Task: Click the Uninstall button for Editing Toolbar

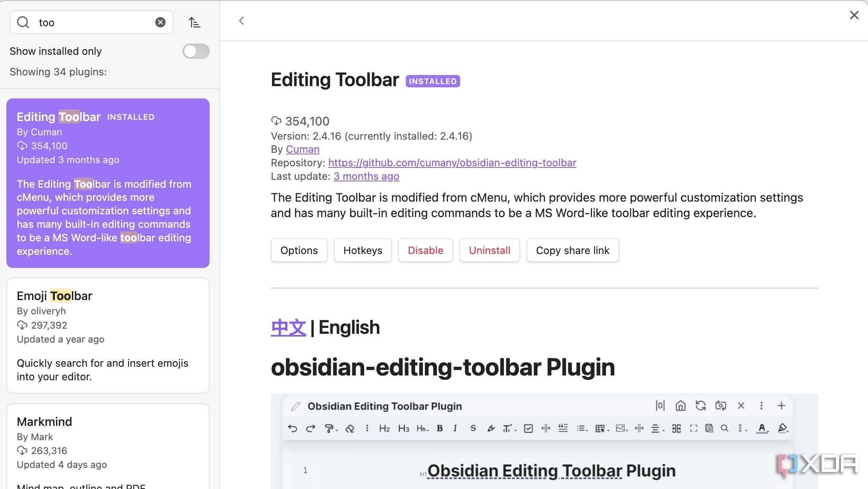Action: point(490,250)
